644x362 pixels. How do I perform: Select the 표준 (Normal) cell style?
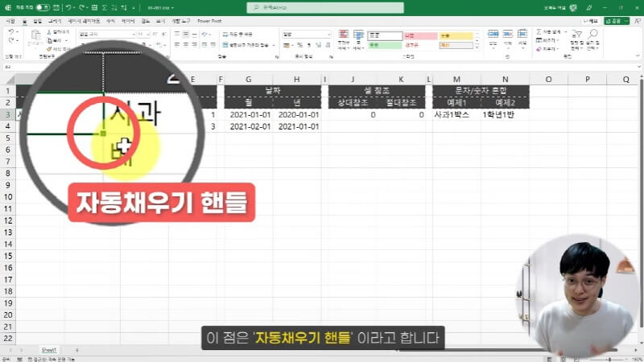click(x=385, y=35)
